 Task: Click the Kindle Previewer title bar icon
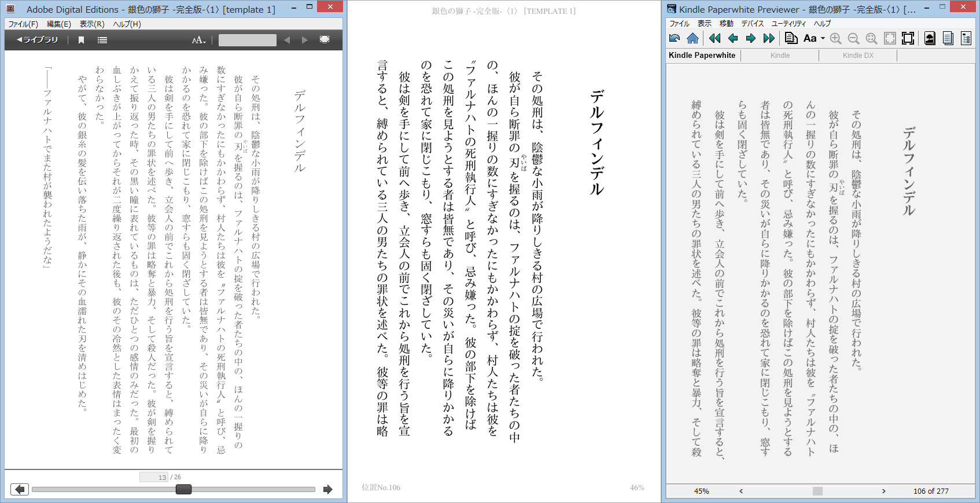tap(672, 9)
